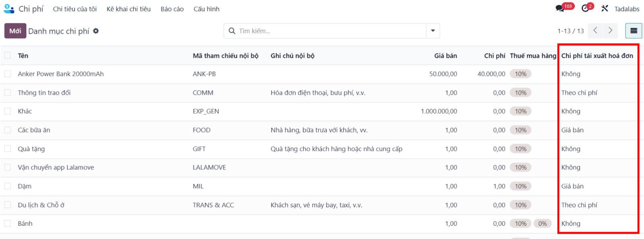Click the MIL reference cell
This screenshot has width=644, height=239.
[x=198, y=186]
